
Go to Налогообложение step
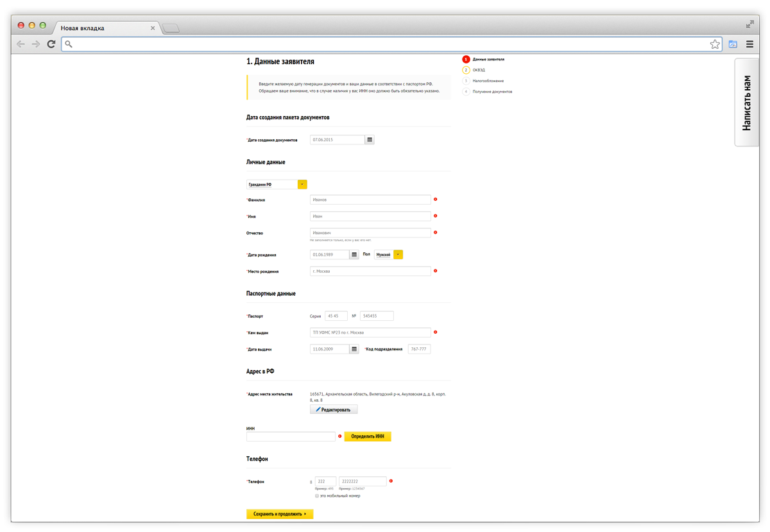[488, 81]
